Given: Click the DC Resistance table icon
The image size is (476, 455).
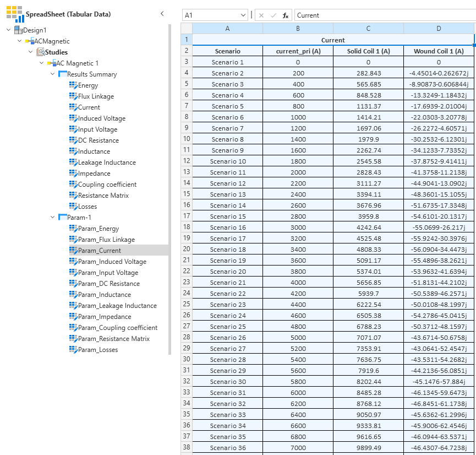Looking at the screenshot, I should 74,140.
